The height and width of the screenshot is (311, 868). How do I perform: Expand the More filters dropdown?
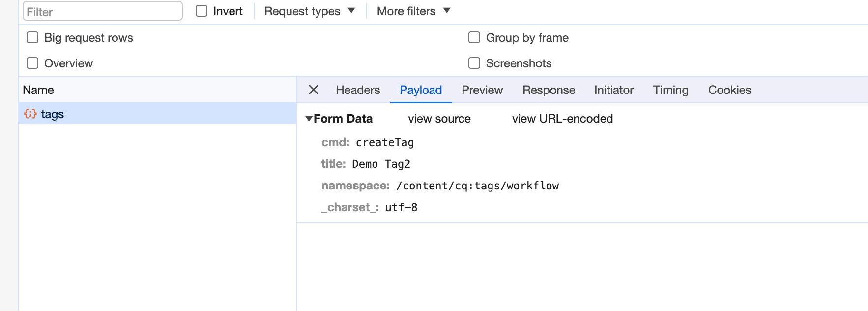(413, 11)
